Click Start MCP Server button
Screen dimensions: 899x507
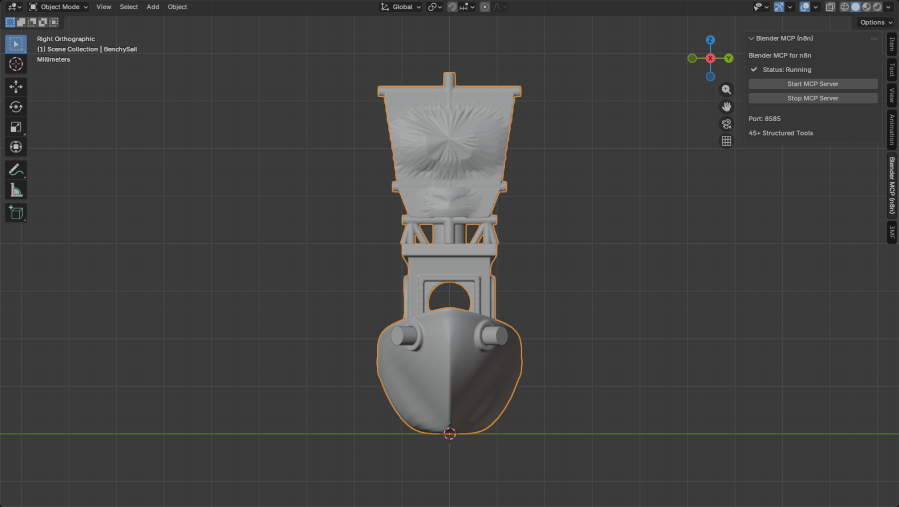point(812,84)
